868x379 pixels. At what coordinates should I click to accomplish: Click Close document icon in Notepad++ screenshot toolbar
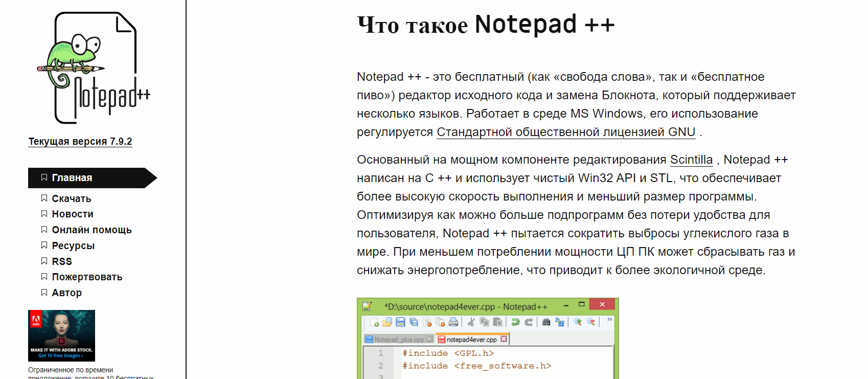click(x=427, y=322)
